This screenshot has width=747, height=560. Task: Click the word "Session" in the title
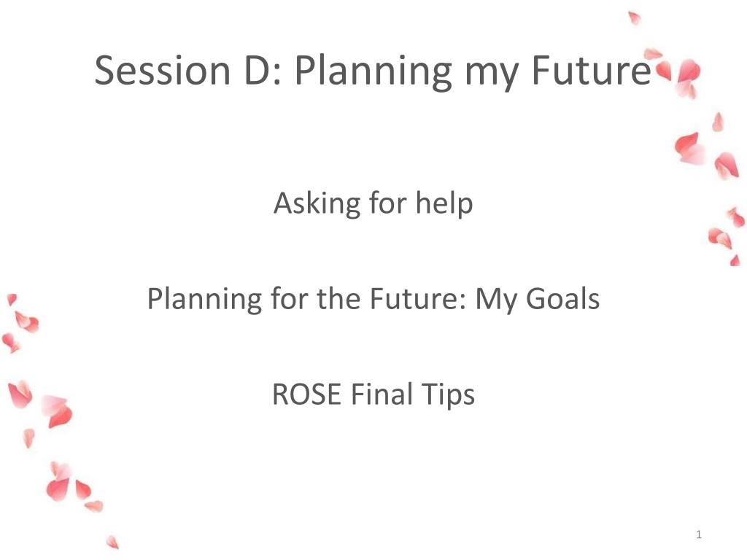(163, 71)
